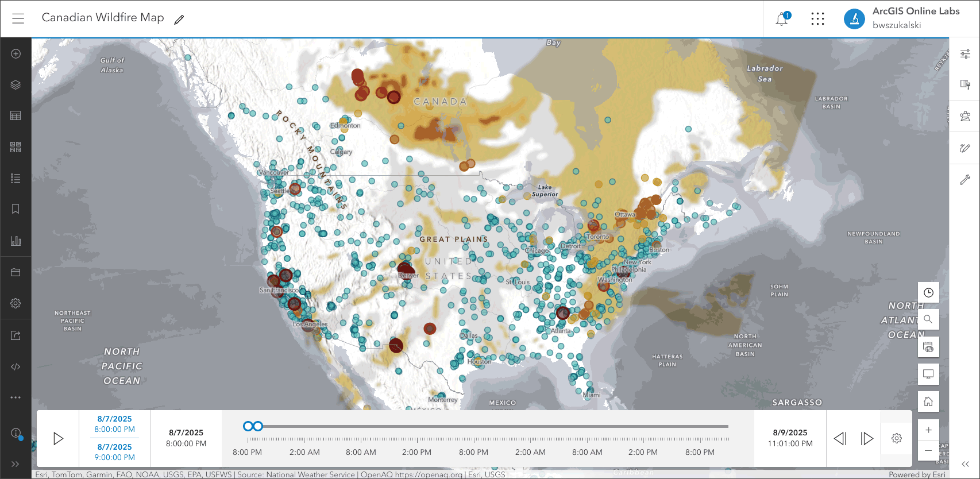Open the info icon with blue dot
This screenshot has width=980, height=479.
(16, 433)
